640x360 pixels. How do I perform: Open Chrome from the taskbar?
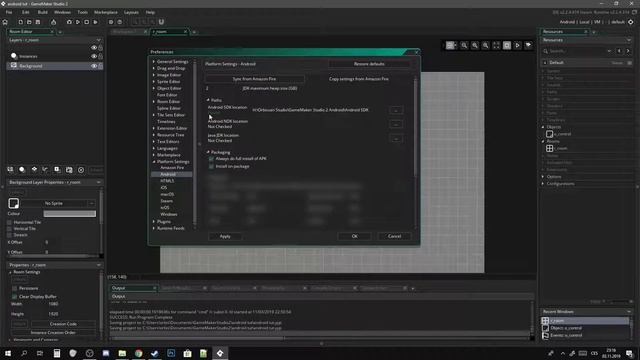click(138, 353)
